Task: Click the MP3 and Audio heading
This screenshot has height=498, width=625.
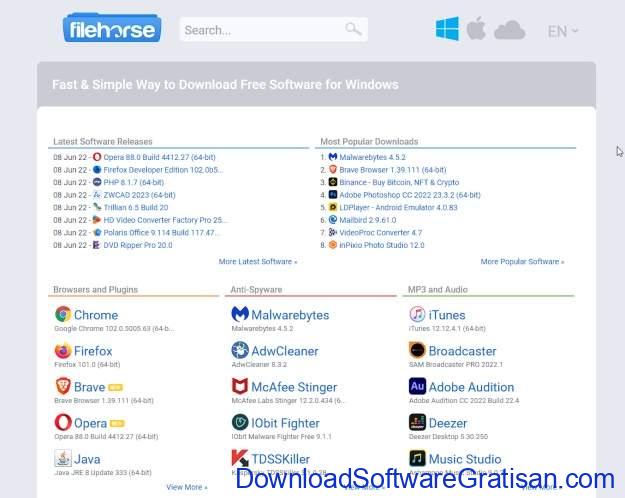Action: (x=438, y=289)
